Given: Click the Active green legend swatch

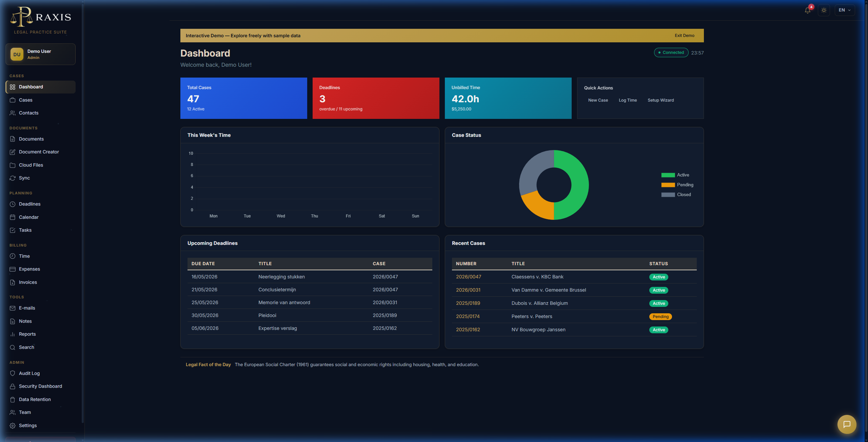Looking at the screenshot, I should (668, 175).
